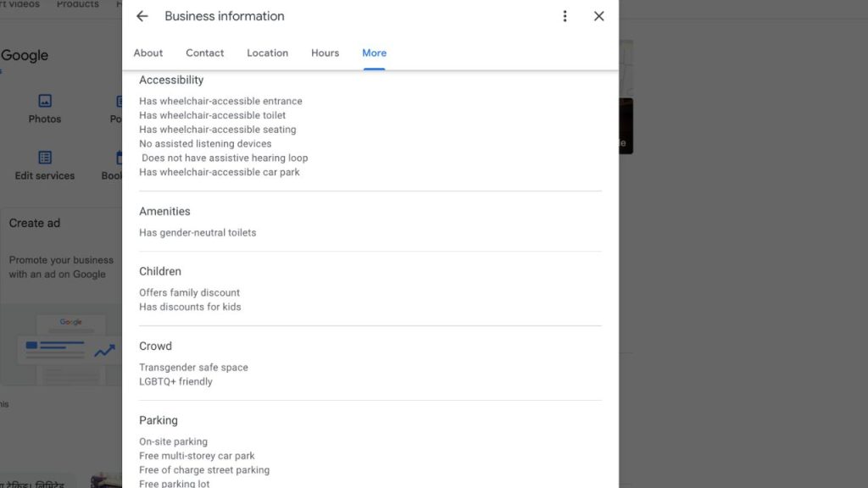
Task: Click the Edit services icon
Action: pos(45,158)
